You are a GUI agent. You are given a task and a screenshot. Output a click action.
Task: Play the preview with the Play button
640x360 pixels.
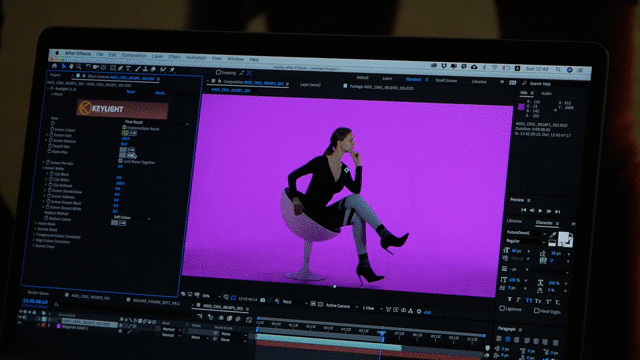pyautogui.click(x=540, y=211)
